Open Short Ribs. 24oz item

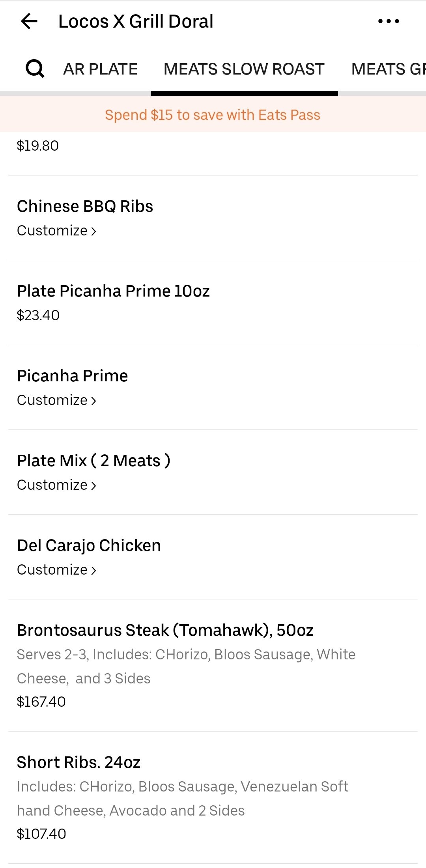click(78, 762)
